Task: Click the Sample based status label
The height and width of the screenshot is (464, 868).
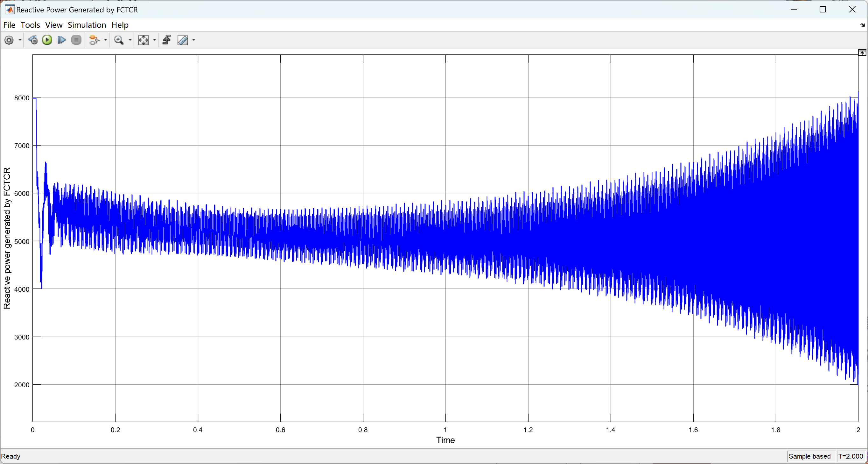Action: click(x=809, y=456)
